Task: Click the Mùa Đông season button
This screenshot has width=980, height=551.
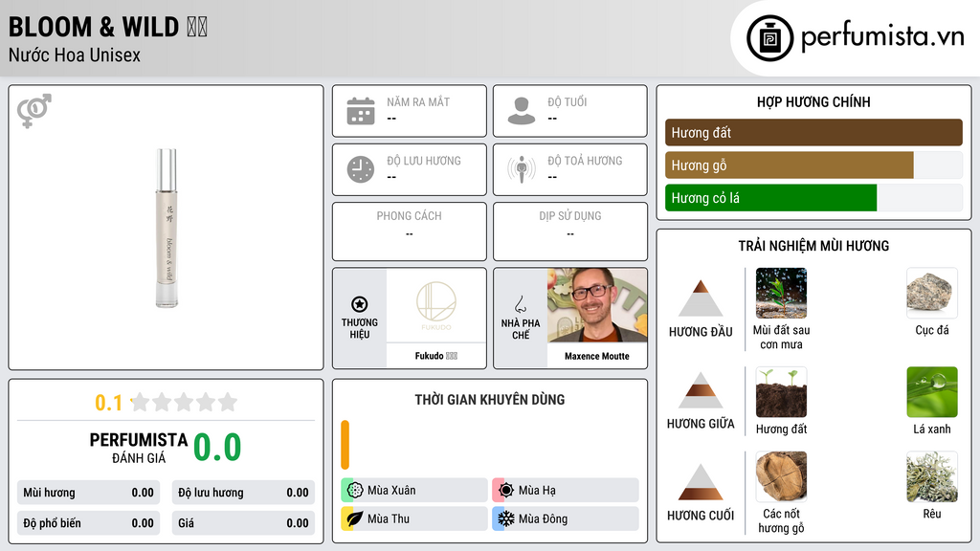Action: (566, 518)
